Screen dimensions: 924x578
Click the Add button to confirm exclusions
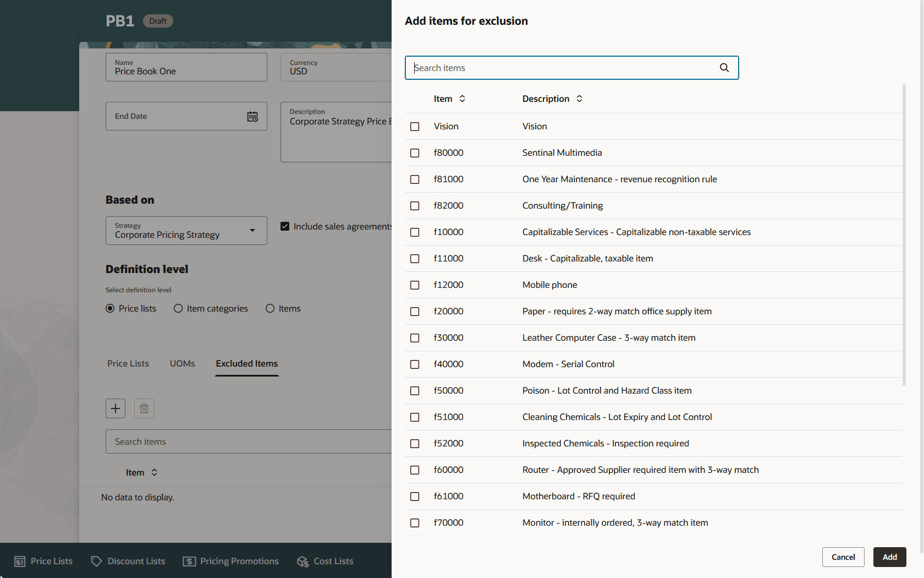889,557
